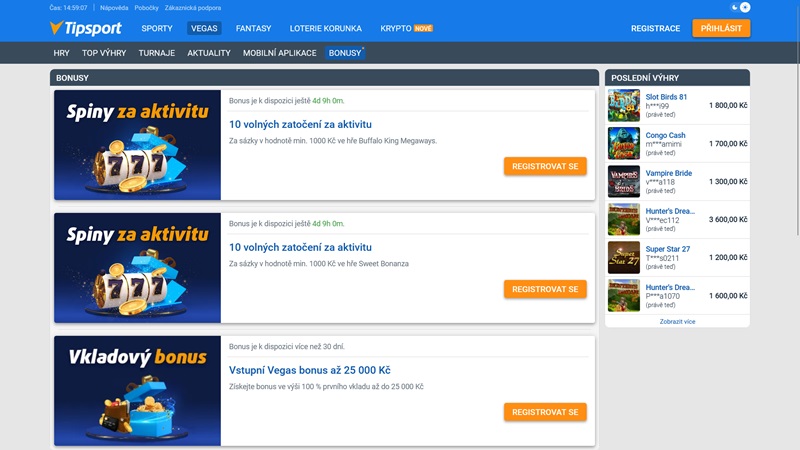The width and height of the screenshot is (800, 450).
Task: Click the Slot Birds 81 game icon
Action: click(x=623, y=106)
